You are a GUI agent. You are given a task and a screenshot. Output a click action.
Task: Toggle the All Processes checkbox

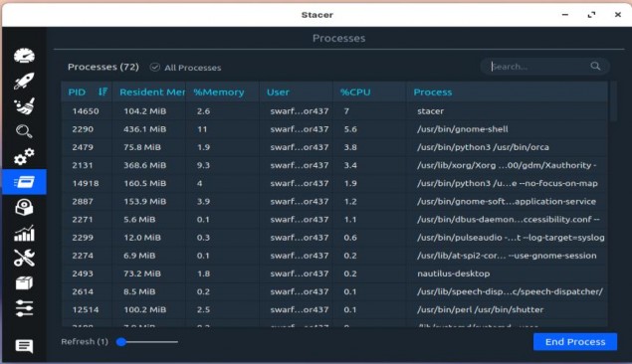[x=155, y=68]
